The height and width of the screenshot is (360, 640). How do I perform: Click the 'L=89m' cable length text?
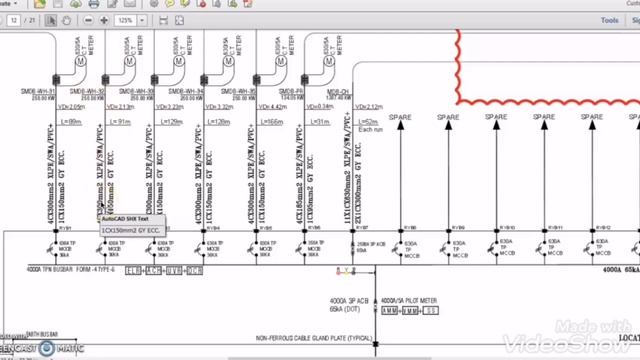pos(71,122)
